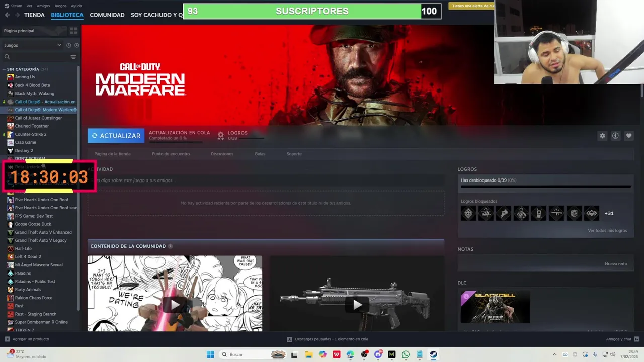Switch to the TIENDA tab
This screenshot has width=644, height=362.
pos(34,15)
